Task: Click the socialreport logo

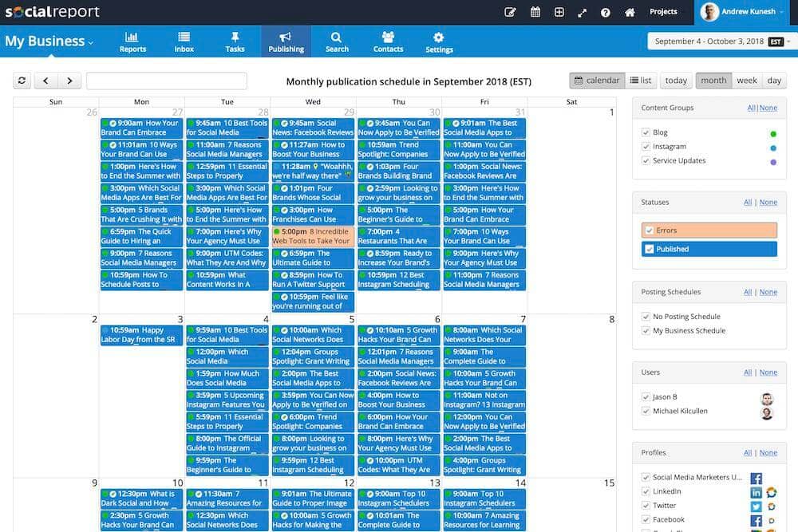Action: [52, 12]
